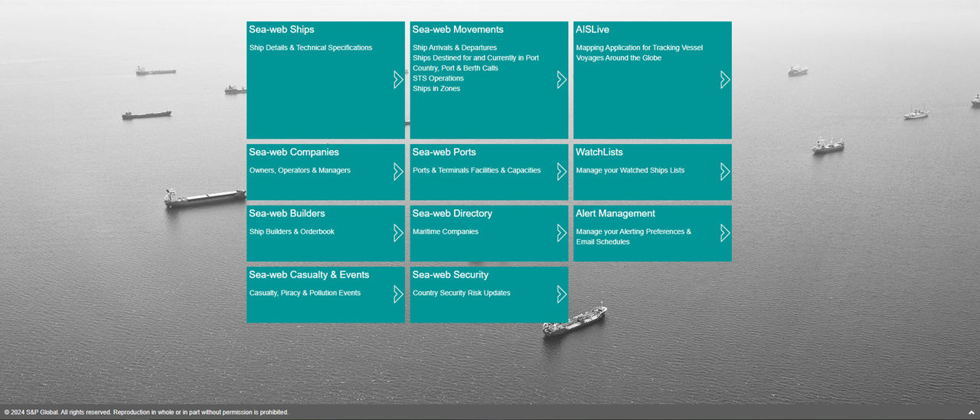Click the arrow icon on Sea-web Directory tile

pyautogui.click(x=561, y=233)
